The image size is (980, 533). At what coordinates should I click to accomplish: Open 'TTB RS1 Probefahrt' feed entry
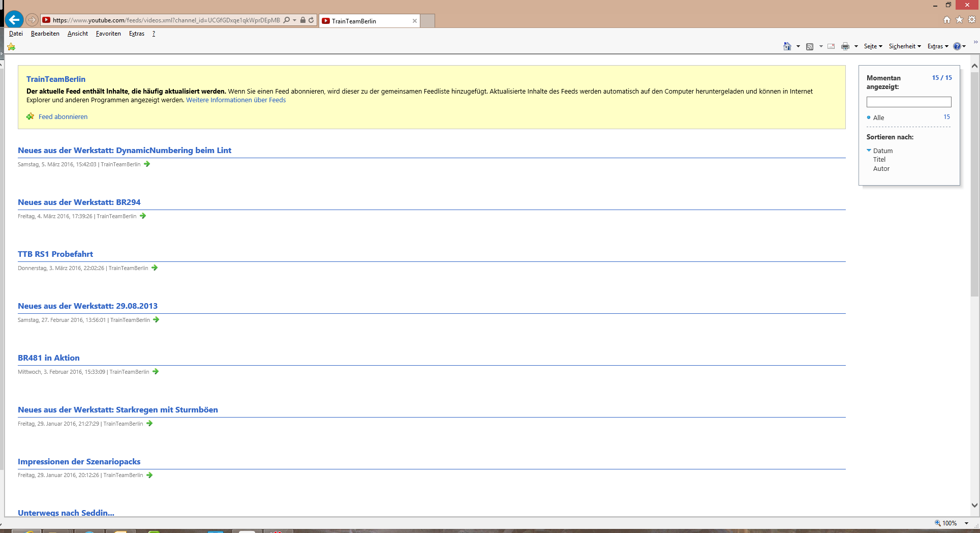[55, 254]
